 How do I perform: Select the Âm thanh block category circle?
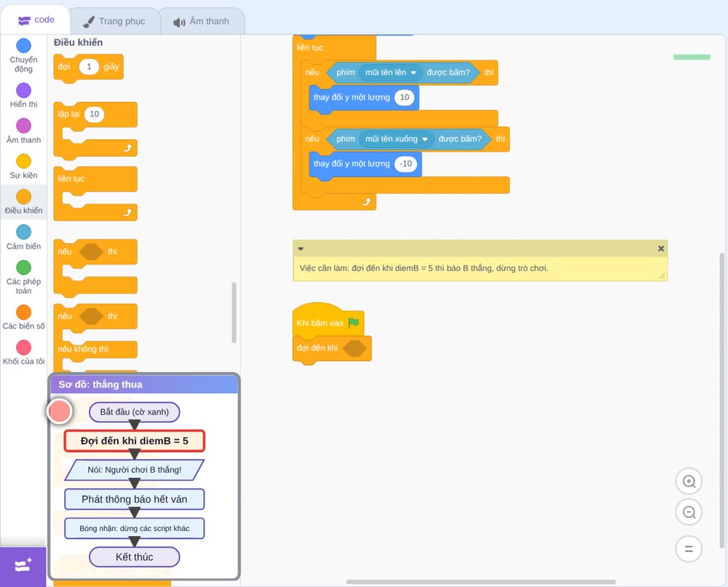click(x=24, y=125)
